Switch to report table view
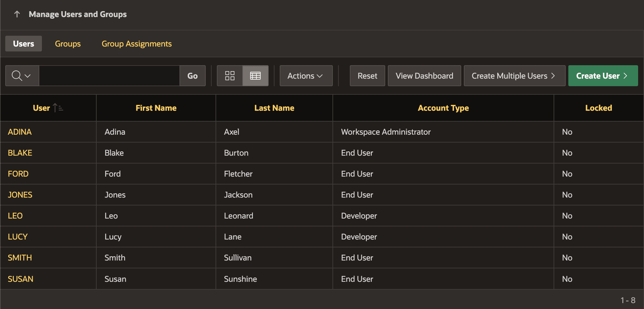This screenshot has width=644, height=309. tap(256, 76)
